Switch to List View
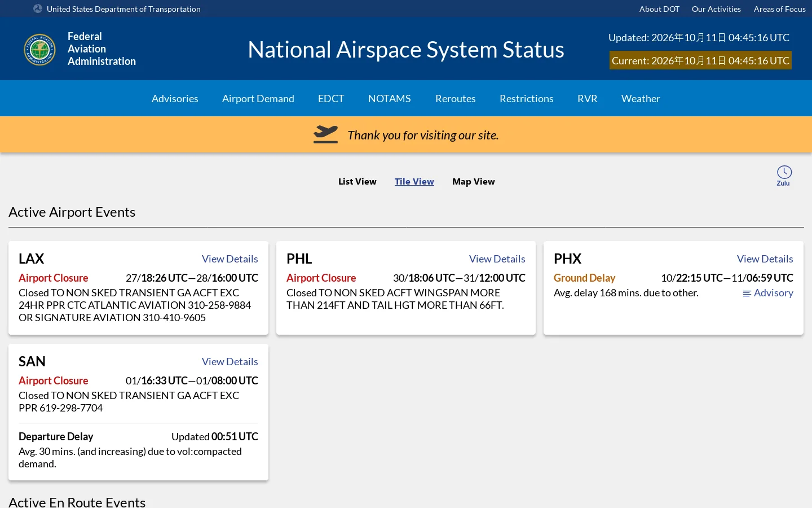This screenshot has width=812, height=508. point(358,181)
